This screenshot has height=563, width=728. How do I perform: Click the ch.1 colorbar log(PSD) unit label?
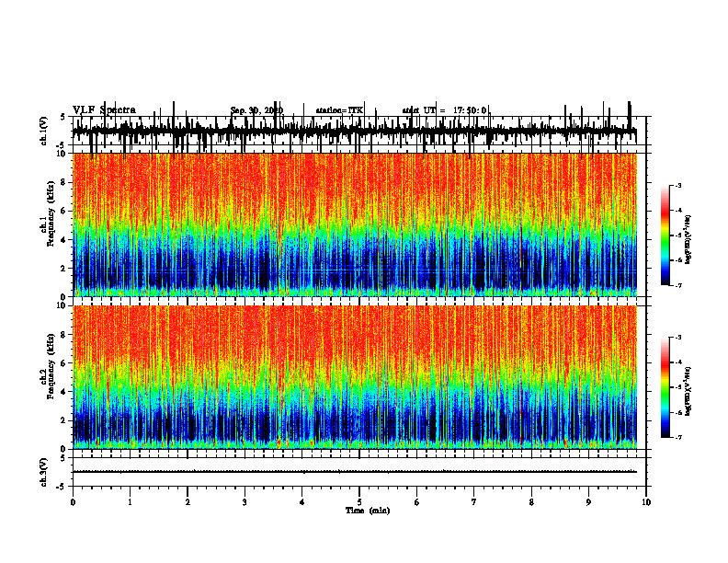[x=688, y=240]
